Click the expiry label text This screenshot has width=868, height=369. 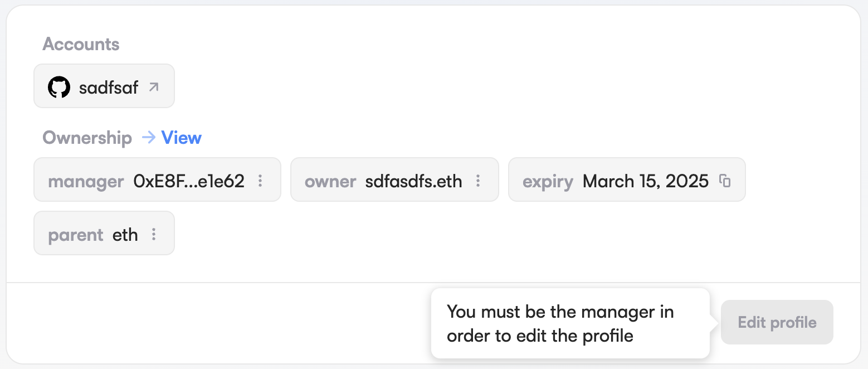(x=548, y=181)
